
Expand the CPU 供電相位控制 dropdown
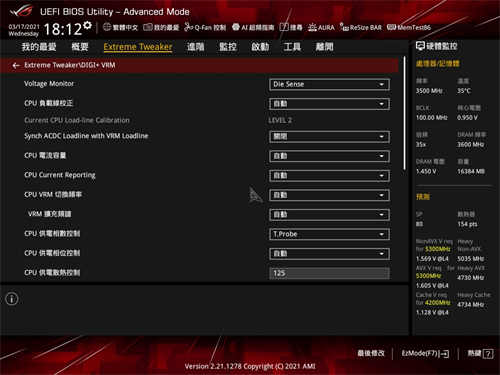pos(329,254)
